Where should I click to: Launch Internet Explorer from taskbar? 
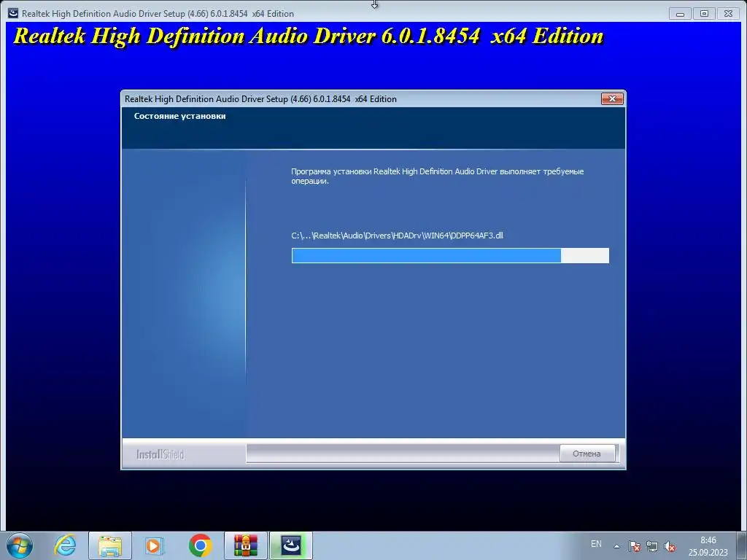[65, 545]
